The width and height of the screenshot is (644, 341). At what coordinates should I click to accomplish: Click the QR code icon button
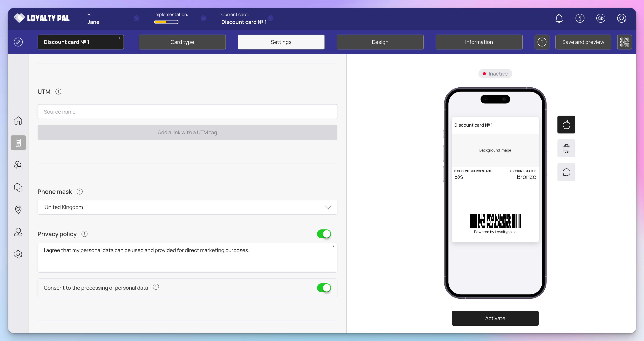point(624,42)
